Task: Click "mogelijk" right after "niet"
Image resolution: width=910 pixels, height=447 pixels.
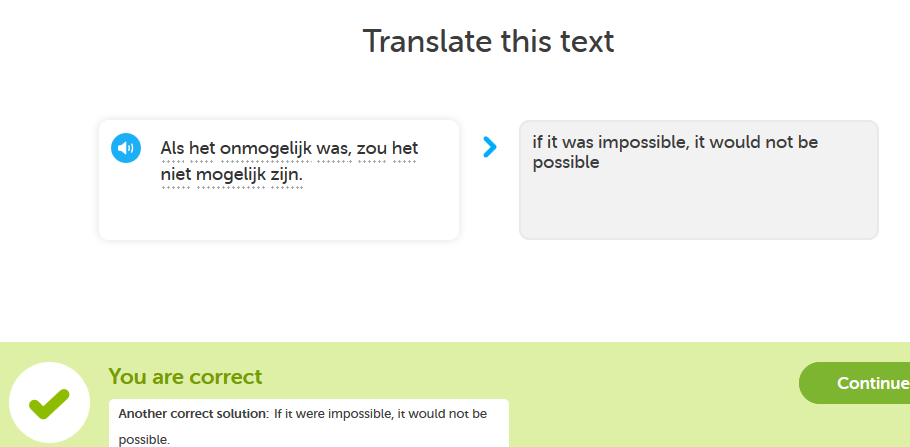Action: [x=230, y=175]
